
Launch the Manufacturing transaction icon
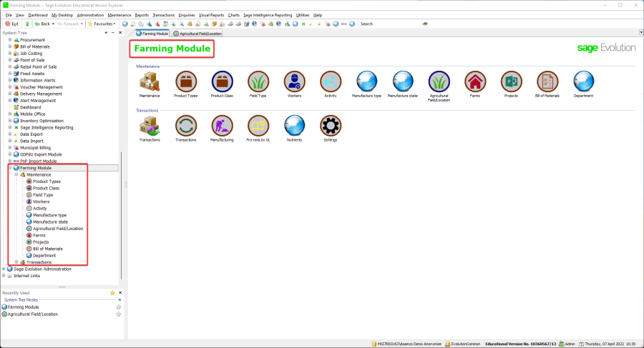point(222,126)
